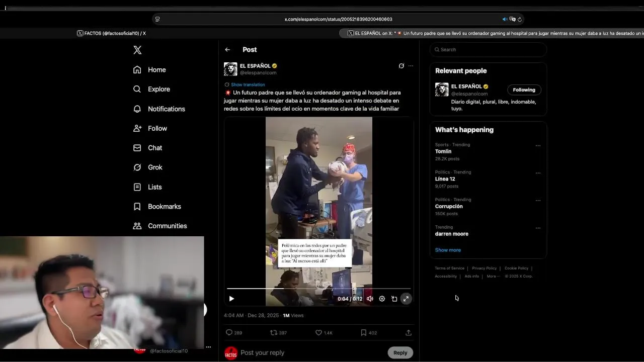Viewport: 644px width, 362px height.
Task: Open the Tomlin trending topic
Action: click(x=443, y=151)
